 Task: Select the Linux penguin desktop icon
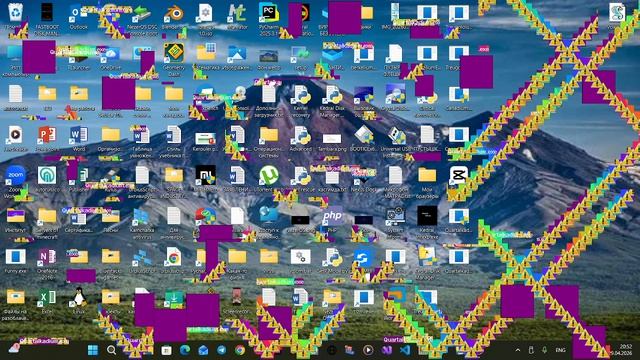(78, 297)
